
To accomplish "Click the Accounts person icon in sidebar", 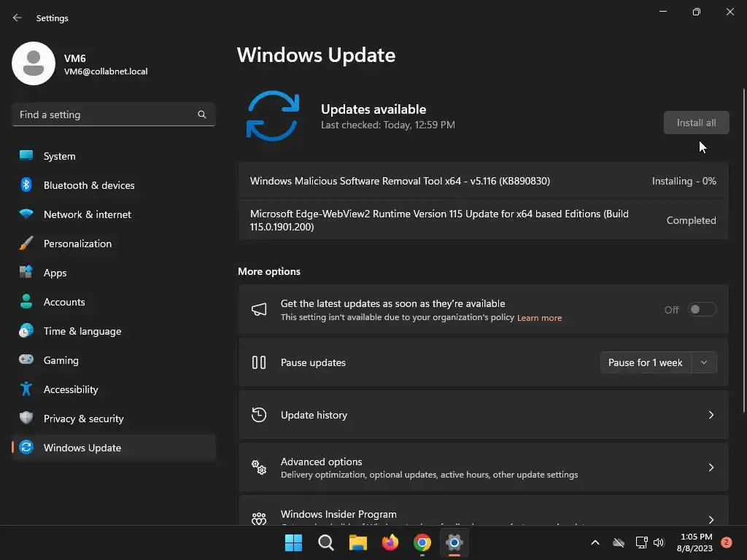I will click(26, 301).
